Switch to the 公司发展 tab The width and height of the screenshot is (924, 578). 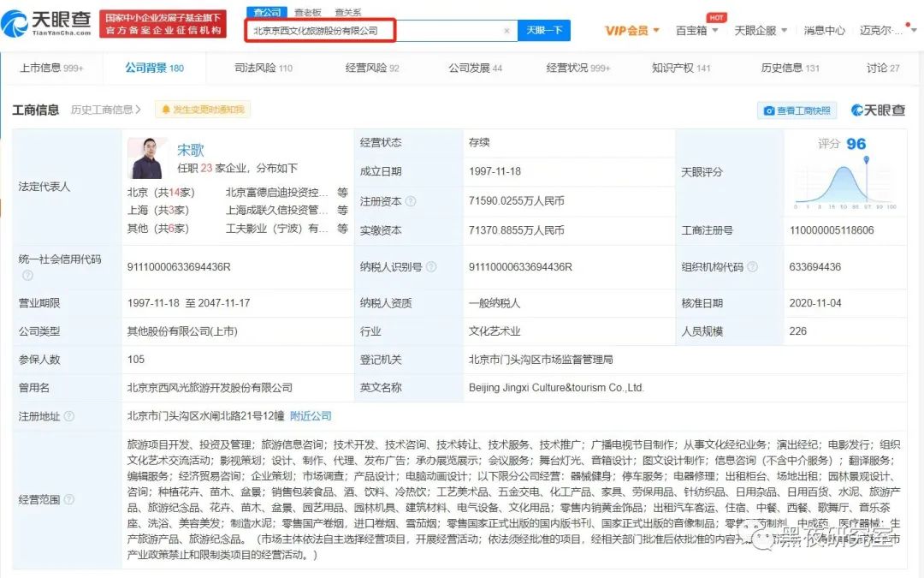coord(475,68)
